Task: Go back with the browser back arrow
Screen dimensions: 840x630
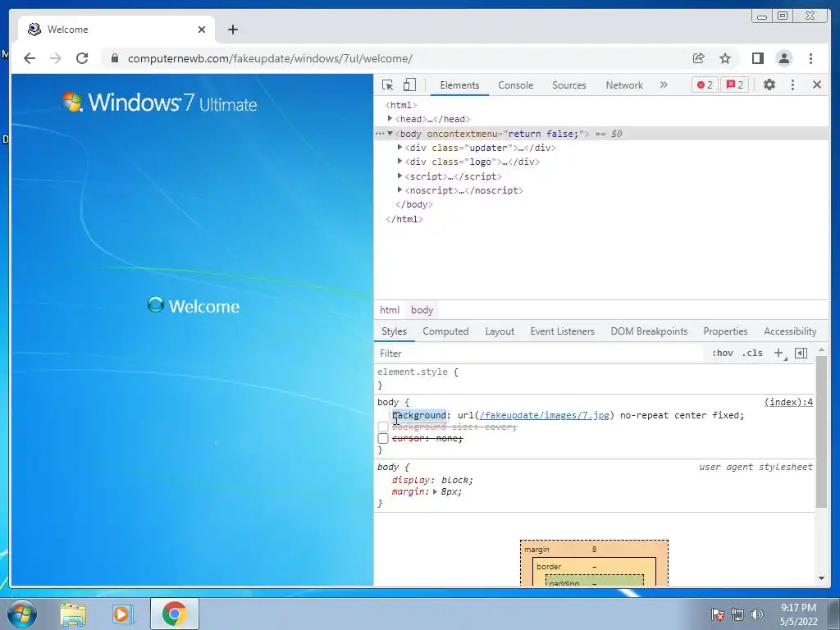Action: tap(30, 58)
